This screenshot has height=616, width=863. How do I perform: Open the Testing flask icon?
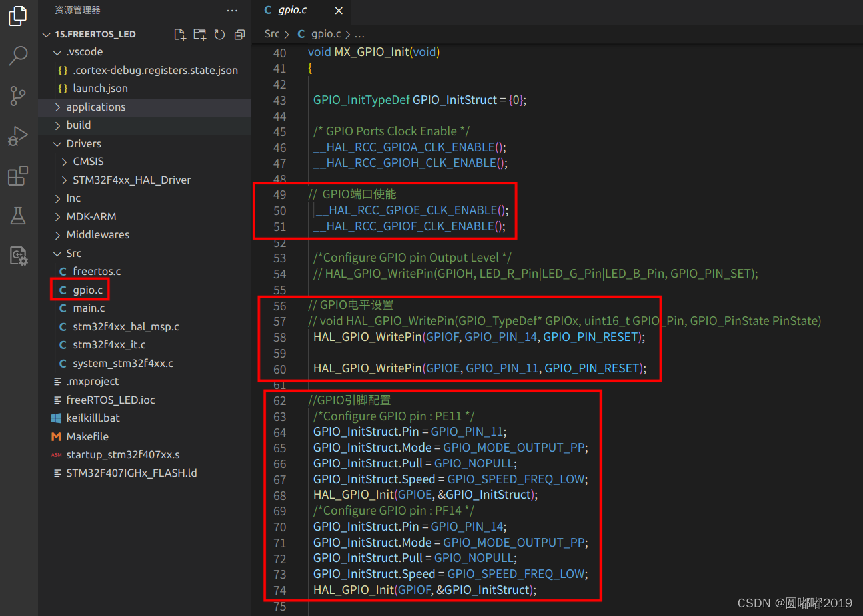(17, 216)
